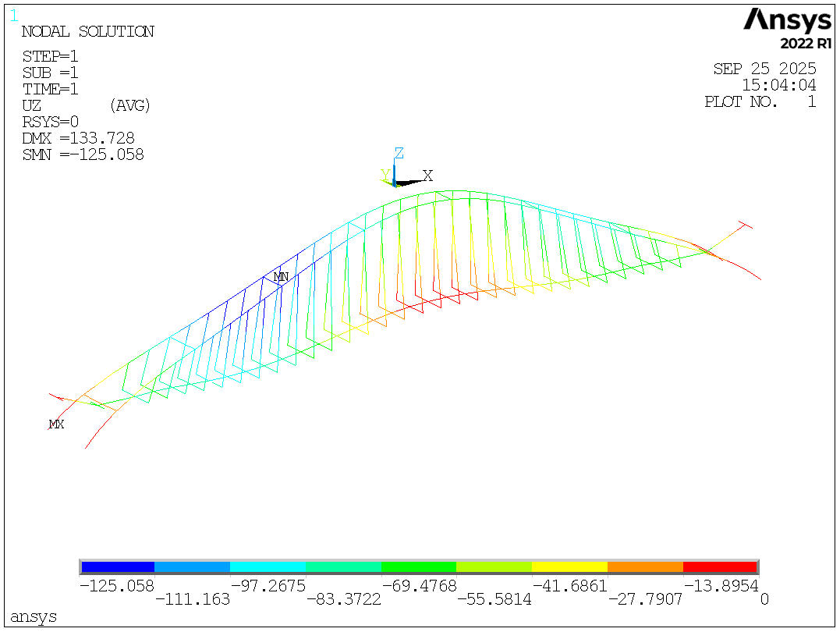This screenshot has height=632, width=840.
Task: Click the PLOT NO. 1 text
Action: [760, 102]
